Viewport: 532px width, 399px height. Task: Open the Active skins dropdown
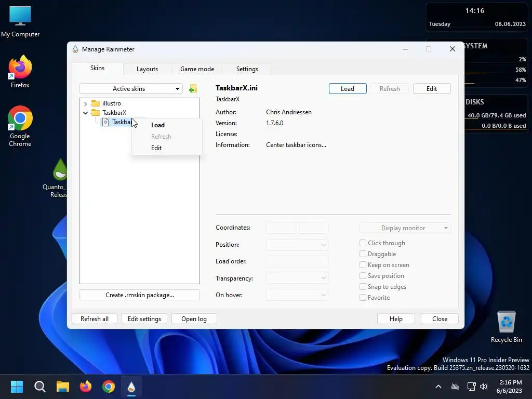pyautogui.click(x=131, y=88)
